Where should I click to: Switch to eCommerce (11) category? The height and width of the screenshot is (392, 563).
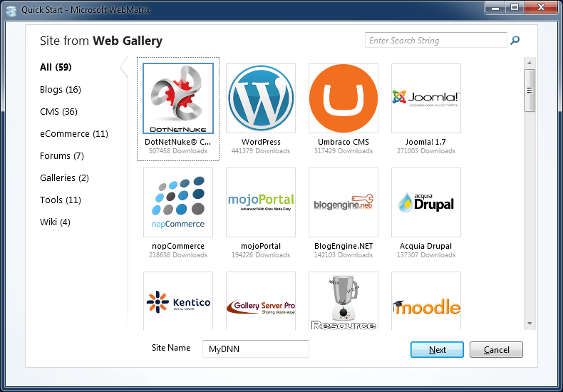(x=74, y=133)
